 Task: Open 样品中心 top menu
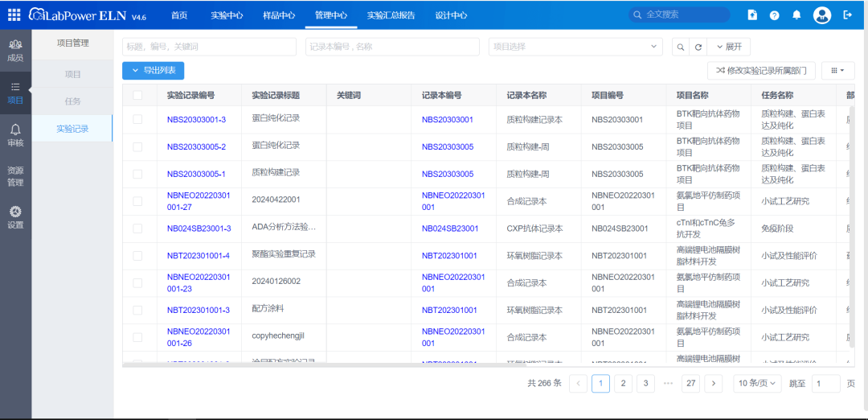pos(278,15)
